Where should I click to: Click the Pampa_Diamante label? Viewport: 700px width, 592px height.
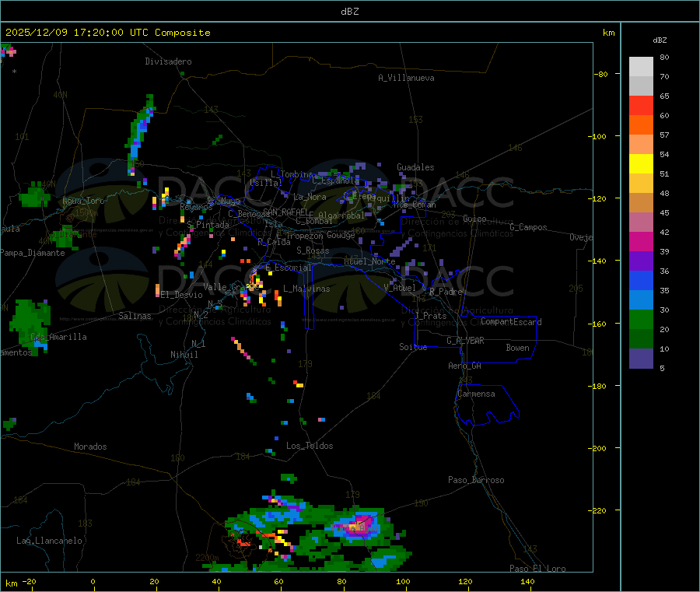tap(32, 253)
